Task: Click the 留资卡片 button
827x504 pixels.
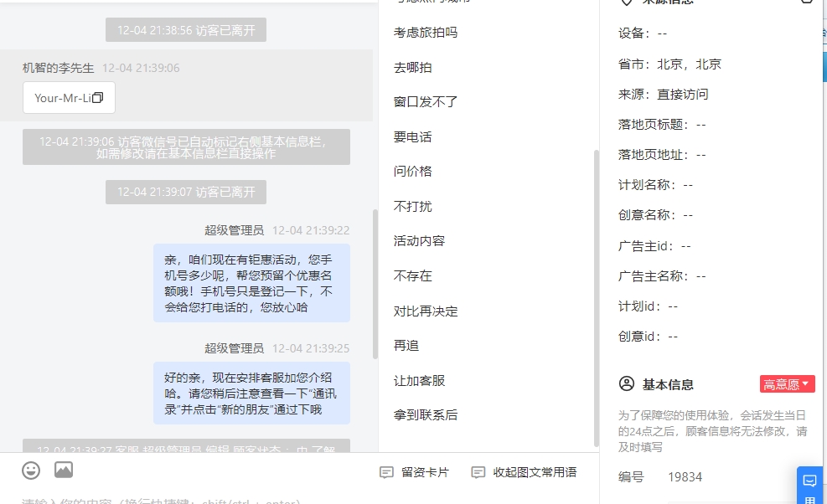Action: click(415, 472)
